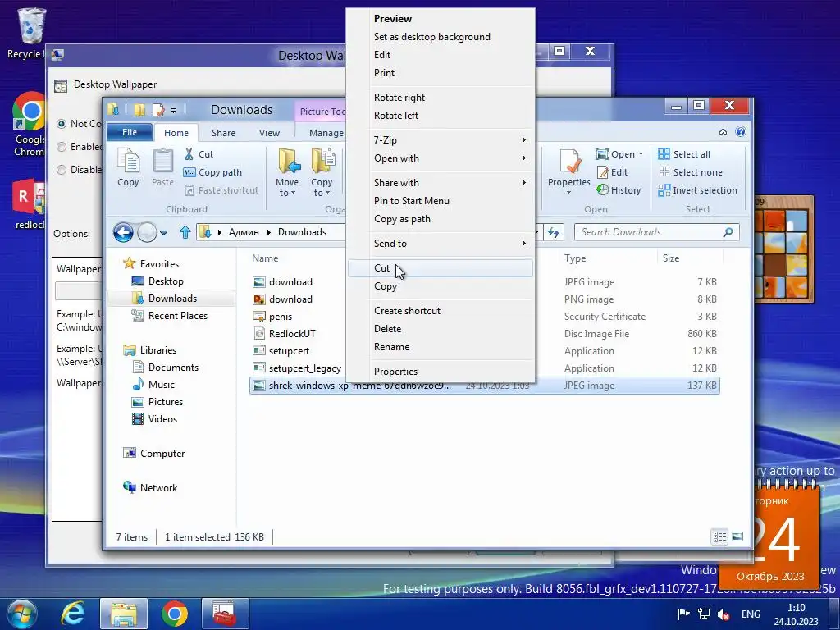
Task: Choose Properties in the context menu
Action: pyautogui.click(x=441, y=372)
